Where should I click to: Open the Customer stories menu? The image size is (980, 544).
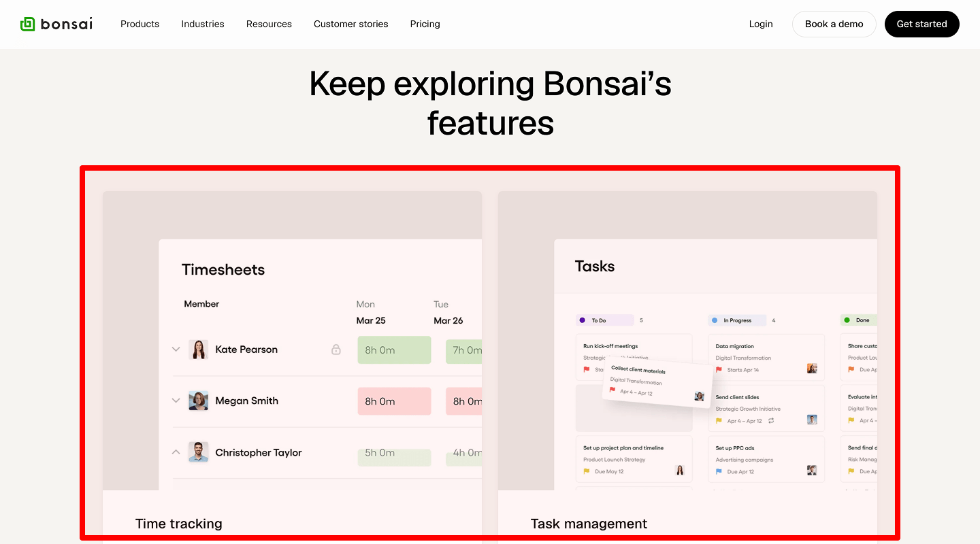pyautogui.click(x=350, y=24)
